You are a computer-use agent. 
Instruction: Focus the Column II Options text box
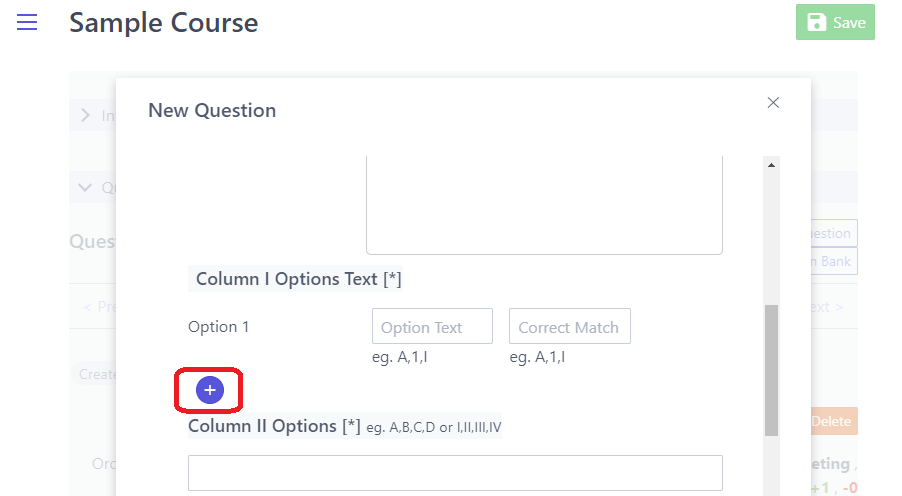point(455,473)
